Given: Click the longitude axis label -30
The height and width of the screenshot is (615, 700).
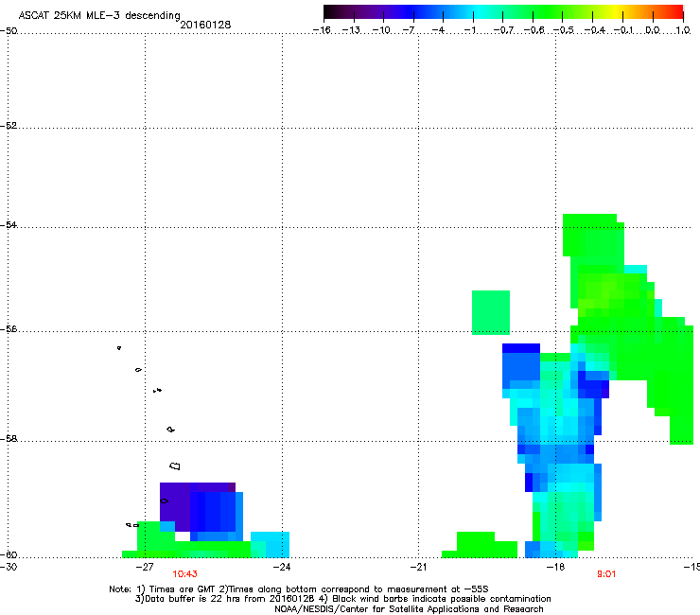Looking at the screenshot, I should [x=9, y=567].
